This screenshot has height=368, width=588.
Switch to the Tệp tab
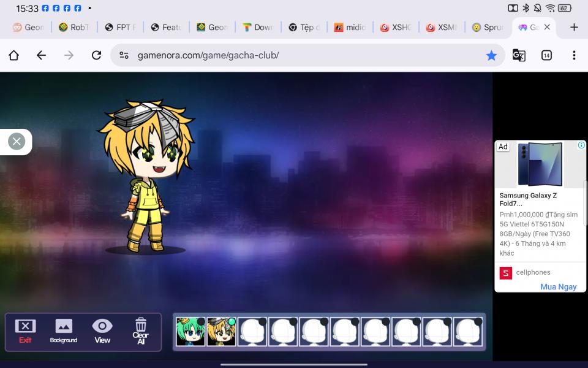click(304, 28)
